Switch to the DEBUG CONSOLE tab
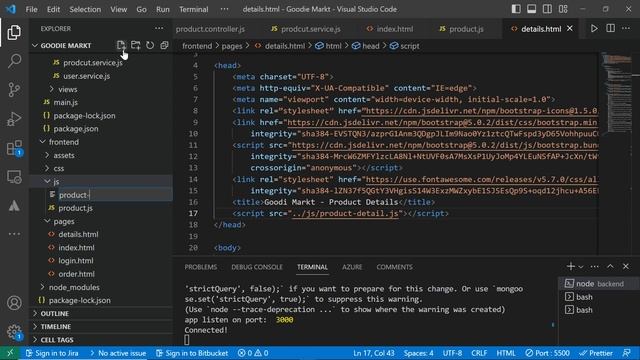 [x=257, y=267]
